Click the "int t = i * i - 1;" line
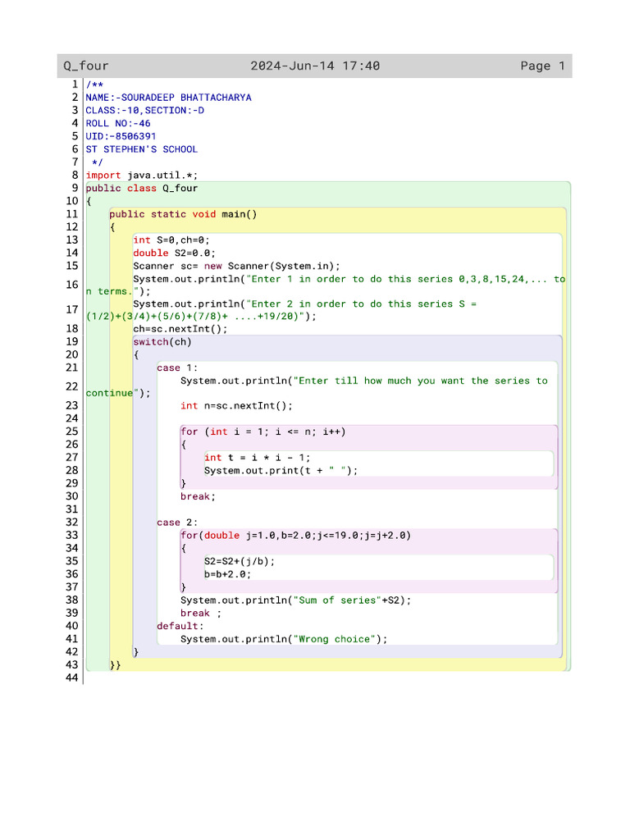Screen dimensions: 630x840 pos(257,458)
